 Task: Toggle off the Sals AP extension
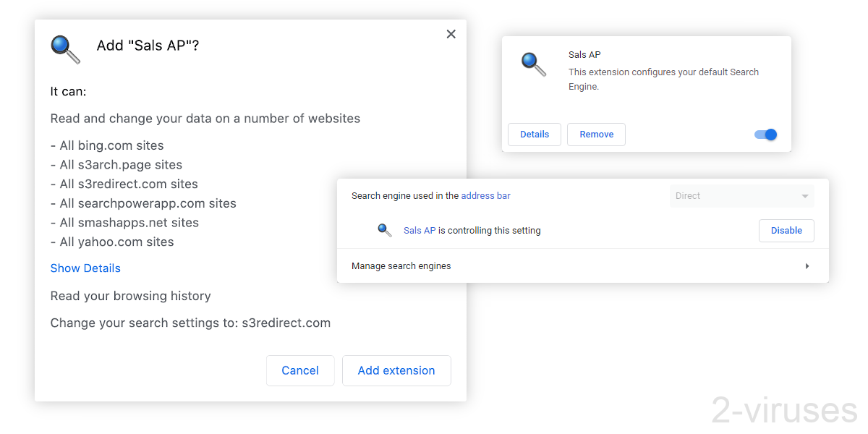click(765, 135)
